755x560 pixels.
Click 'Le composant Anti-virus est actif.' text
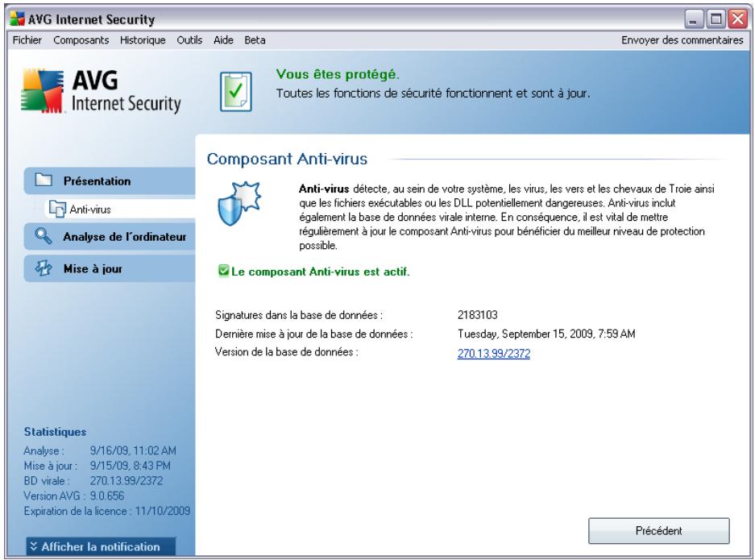click(320, 272)
